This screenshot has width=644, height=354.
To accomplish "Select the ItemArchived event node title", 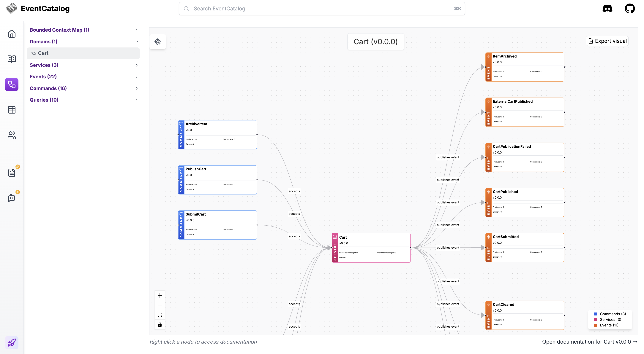I will point(504,56).
